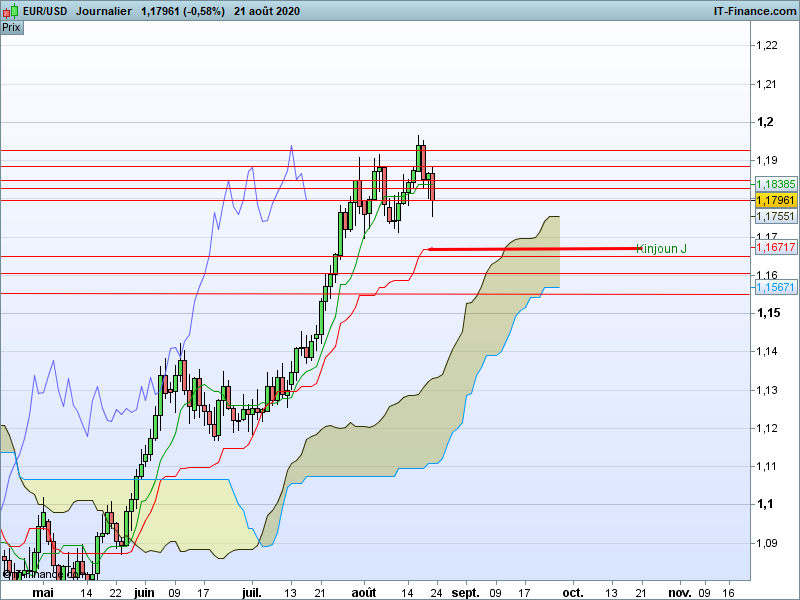Click the 1,1 axis level label
The image size is (800, 600).
point(765,504)
